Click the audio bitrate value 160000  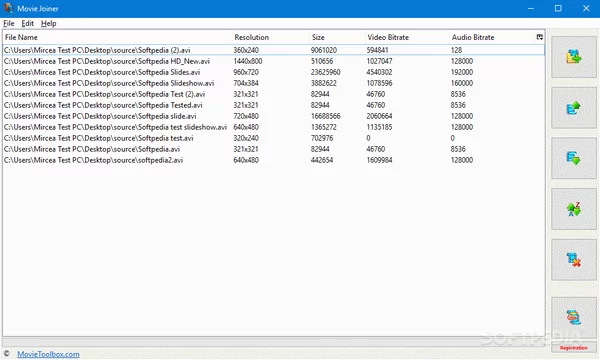pos(462,83)
